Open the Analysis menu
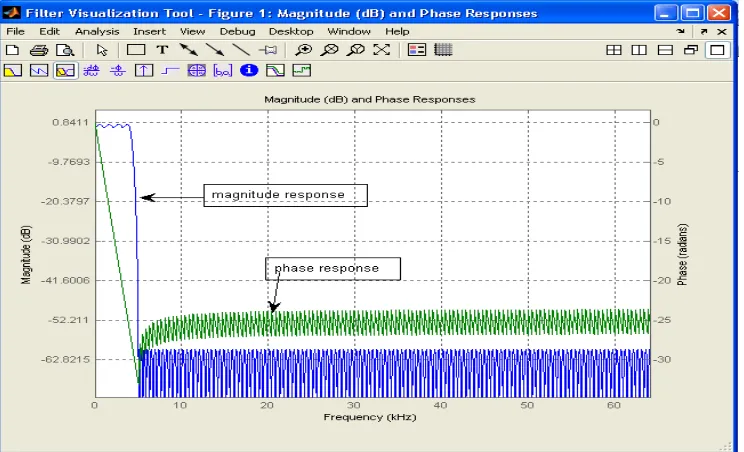Viewport: 744px width, 452px height. (97, 31)
